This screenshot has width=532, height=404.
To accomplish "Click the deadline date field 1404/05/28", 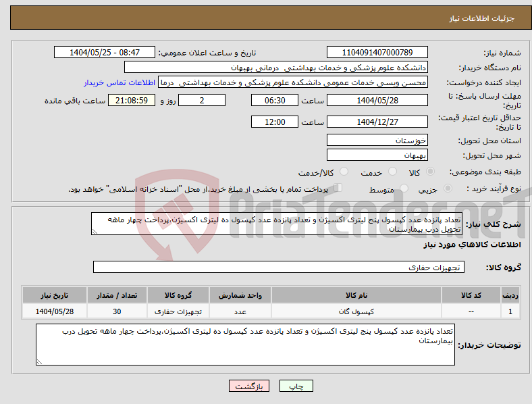I will (377, 100).
